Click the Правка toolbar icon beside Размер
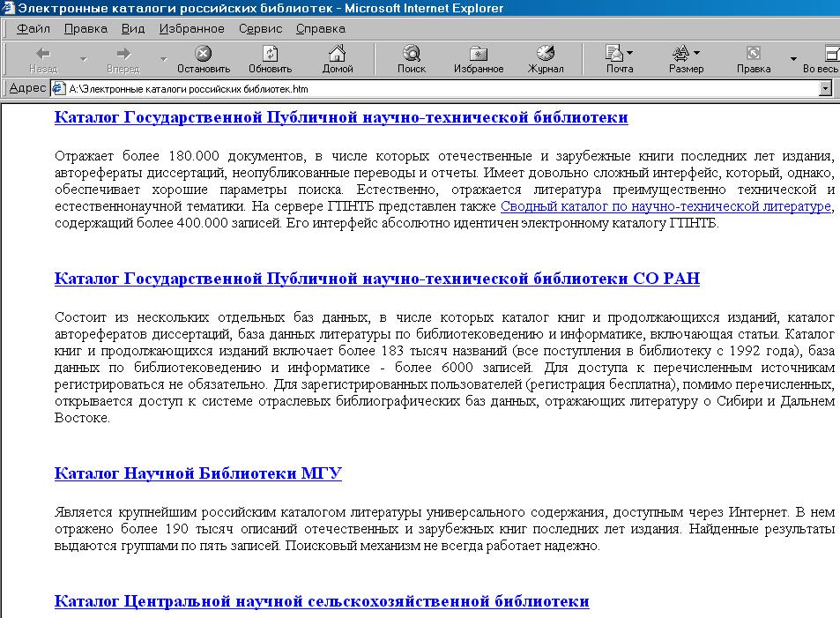Image resolution: width=840 pixels, height=618 pixels. (753, 58)
